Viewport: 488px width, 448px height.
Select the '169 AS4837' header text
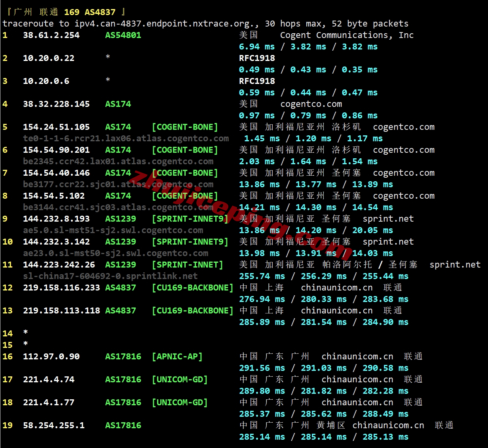[90, 12]
